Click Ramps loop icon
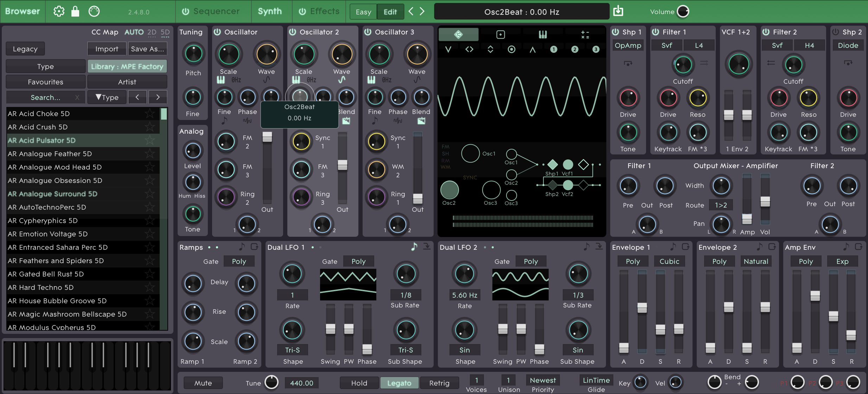This screenshot has width=868, height=394. click(x=254, y=247)
